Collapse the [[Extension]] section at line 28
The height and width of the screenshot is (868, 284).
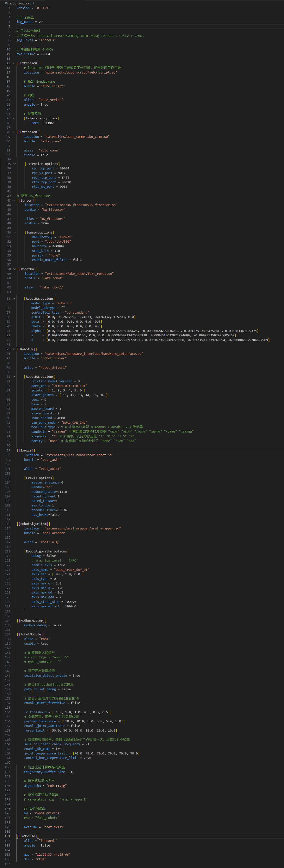14,132
